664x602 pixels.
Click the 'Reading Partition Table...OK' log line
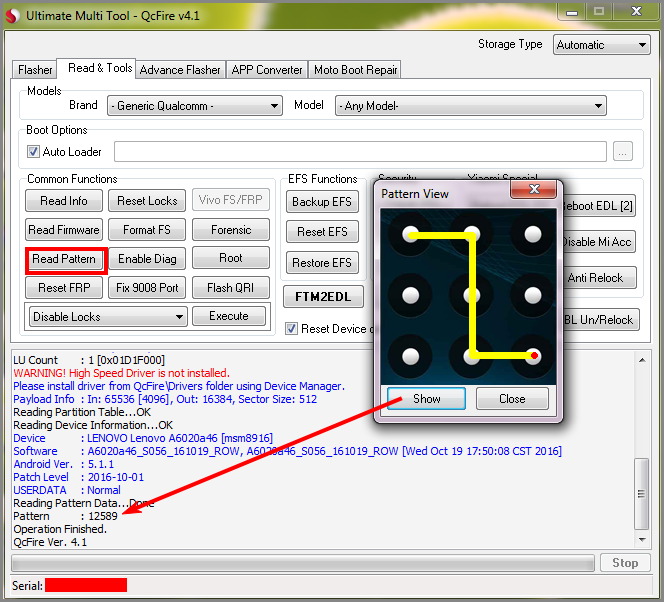coord(82,412)
